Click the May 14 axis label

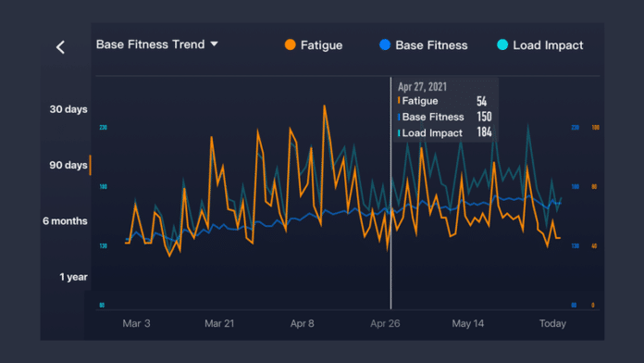coord(468,323)
